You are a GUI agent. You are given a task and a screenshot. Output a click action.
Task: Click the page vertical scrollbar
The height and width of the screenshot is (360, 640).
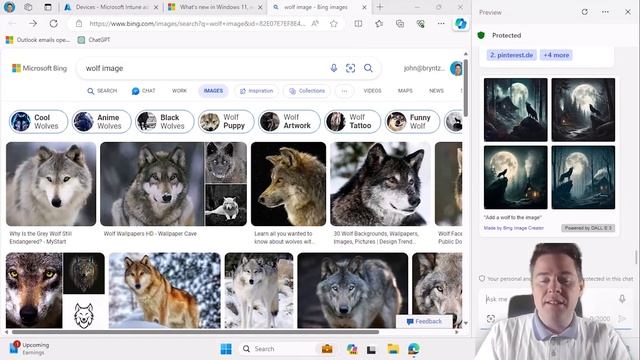[x=466, y=88]
